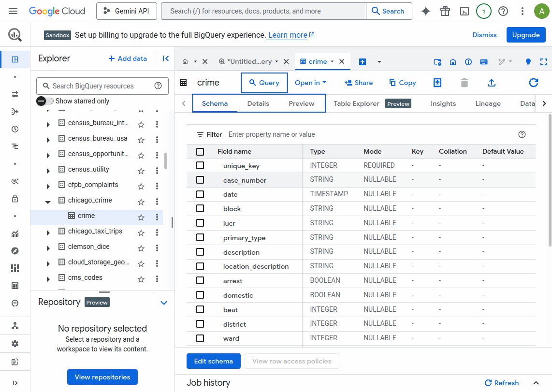Open dropdown next to new tab button
This screenshot has width=552, height=392.
point(379,62)
